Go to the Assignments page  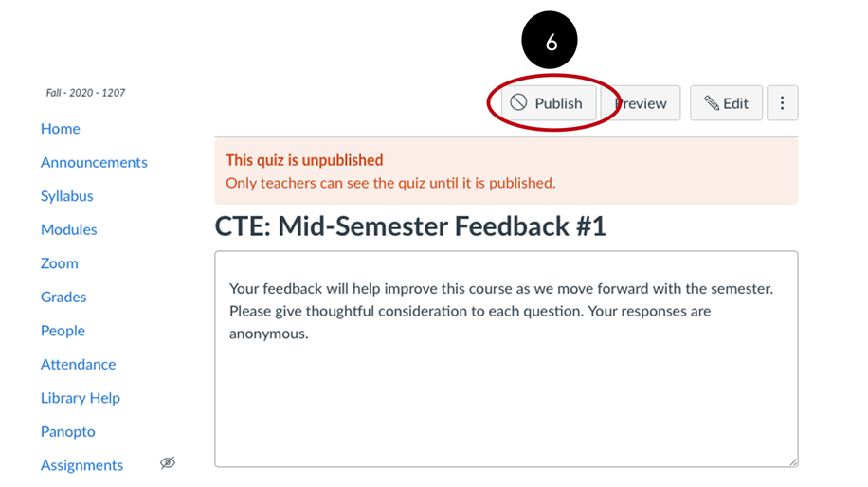point(81,465)
